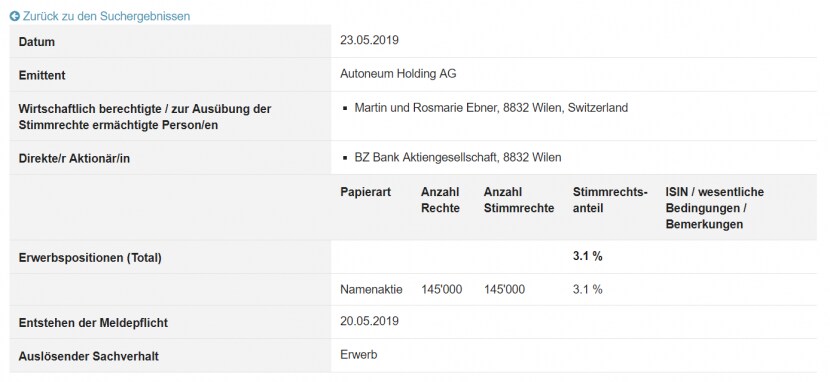Click the bold 3.1 % total value
The width and height of the screenshot is (830, 382).
[x=588, y=257]
